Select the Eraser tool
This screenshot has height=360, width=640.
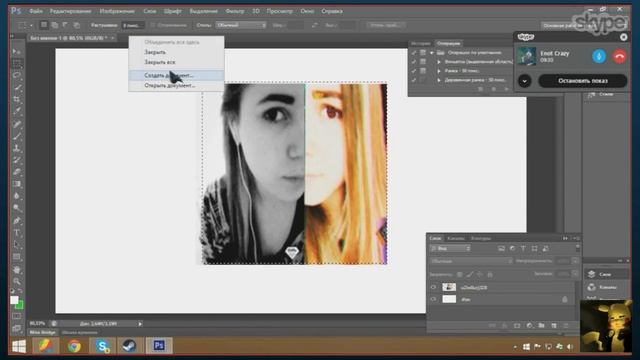click(x=17, y=172)
